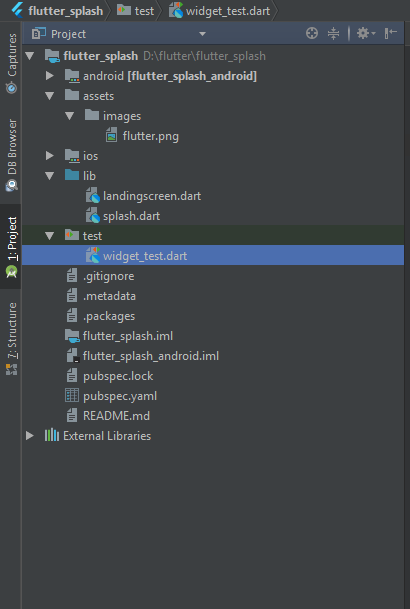Select the assets folder
The height and width of the screenshot is (609, 410).
tap(99, 96)
